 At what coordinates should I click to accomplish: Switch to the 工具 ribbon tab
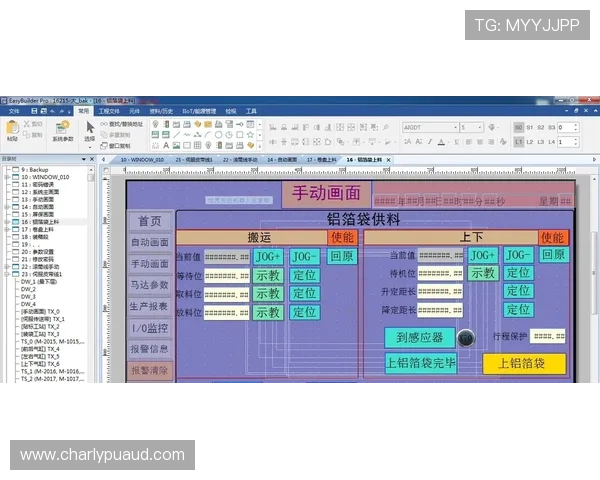pos(251,111)
